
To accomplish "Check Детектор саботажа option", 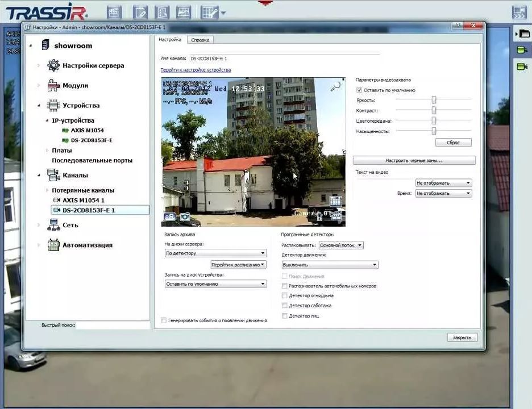I will pos(284,306).
